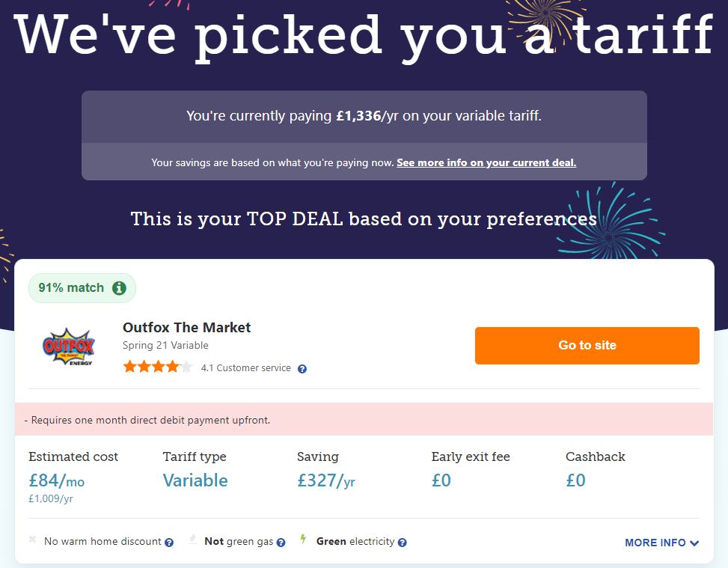This screenshot has height=568, width=728.
Task: Click the Spring 21 Variable tariff name
Action: [x=165, y=346]
